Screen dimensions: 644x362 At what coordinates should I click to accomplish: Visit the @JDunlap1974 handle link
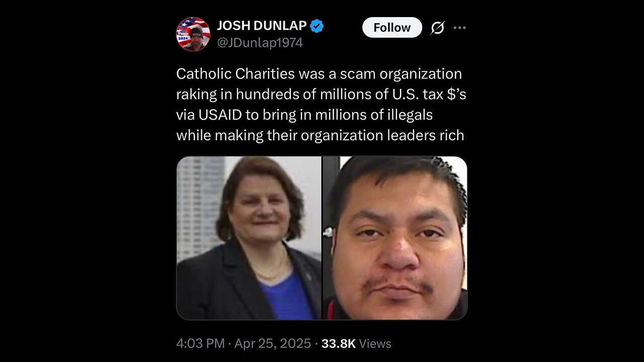(260, 43)
